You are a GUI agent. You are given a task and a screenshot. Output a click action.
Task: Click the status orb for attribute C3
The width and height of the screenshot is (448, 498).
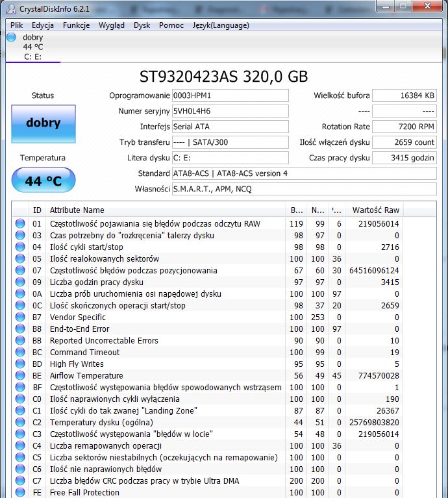pos(20,434)
